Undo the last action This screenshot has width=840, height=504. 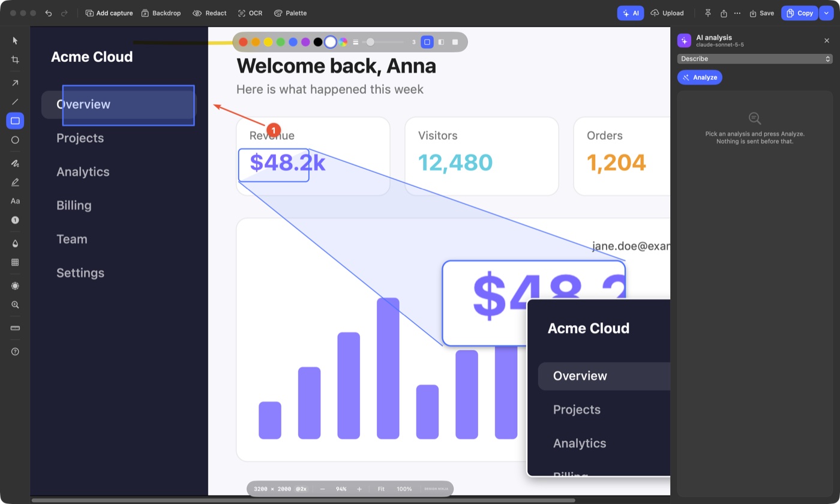49,13
